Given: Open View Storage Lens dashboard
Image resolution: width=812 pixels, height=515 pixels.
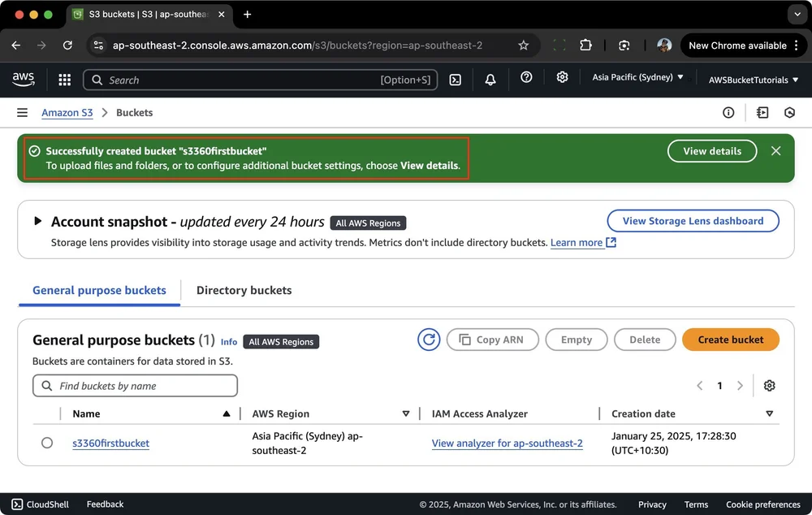Looking at the screenshot, I should (x=693, y=221).
